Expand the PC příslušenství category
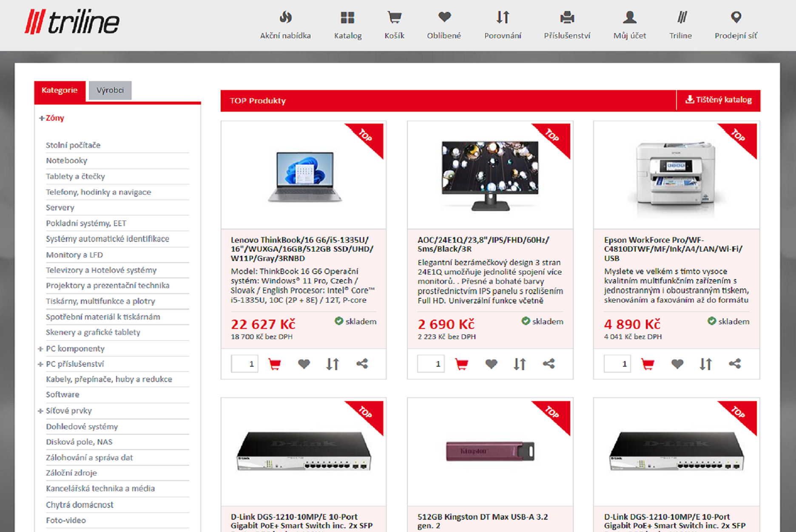 coord(40,364)
